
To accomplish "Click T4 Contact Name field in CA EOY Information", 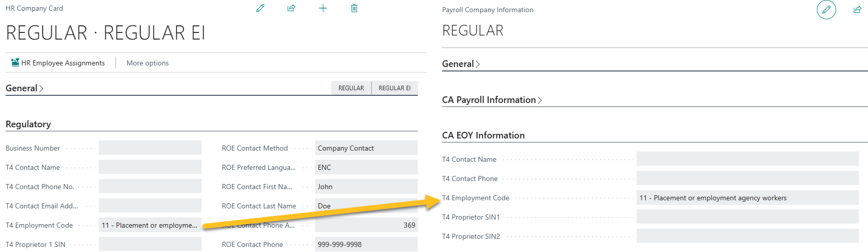I will (747, 159).
